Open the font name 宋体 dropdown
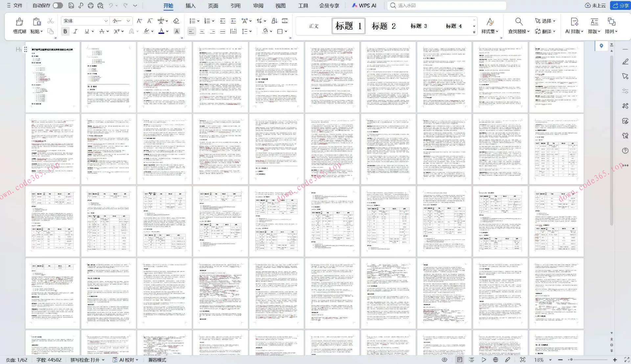 pos(106,21)
